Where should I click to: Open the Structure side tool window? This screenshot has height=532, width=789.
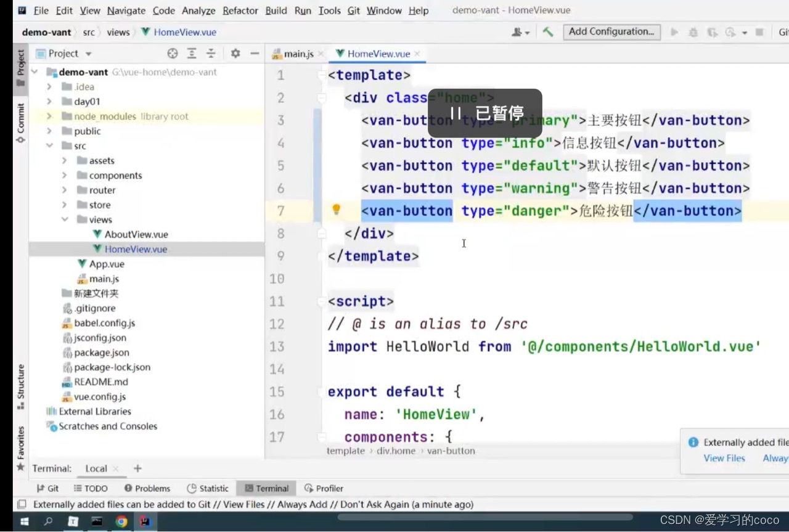coord(20,387)
